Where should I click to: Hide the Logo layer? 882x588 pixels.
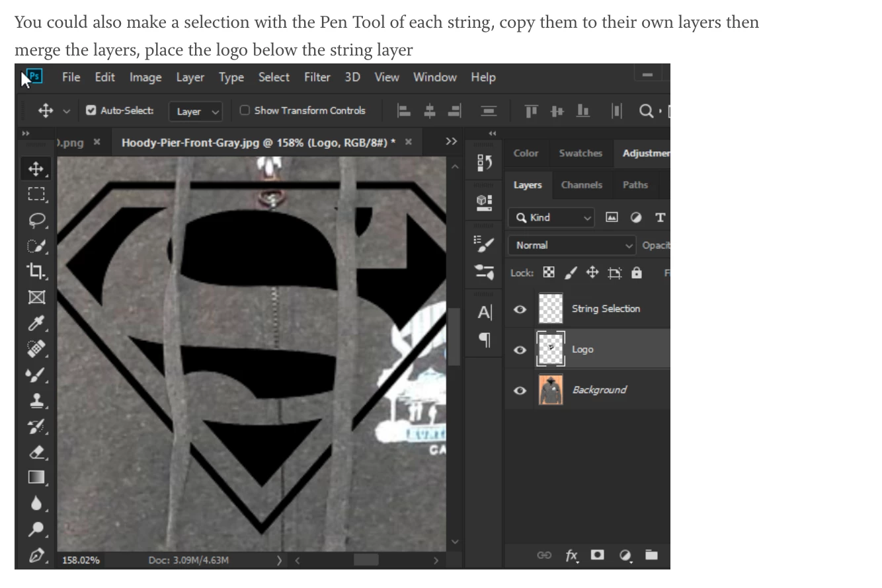[x=520, y=349]
